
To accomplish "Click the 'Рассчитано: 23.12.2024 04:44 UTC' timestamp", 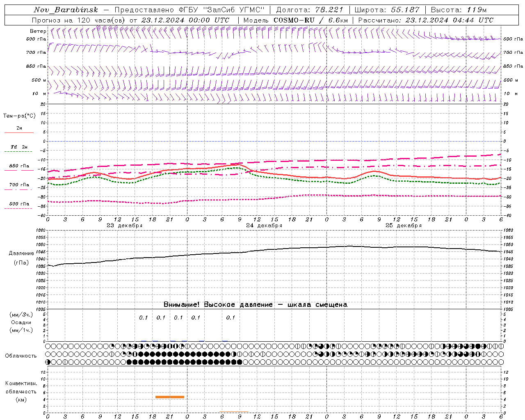I will pos(426,20).
